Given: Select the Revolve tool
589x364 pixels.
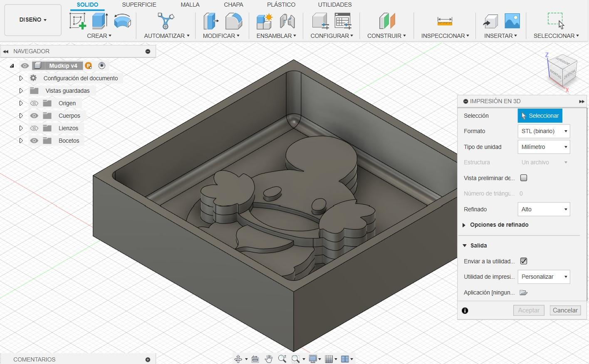Looking at the screenshot, I should click(122, 21).
